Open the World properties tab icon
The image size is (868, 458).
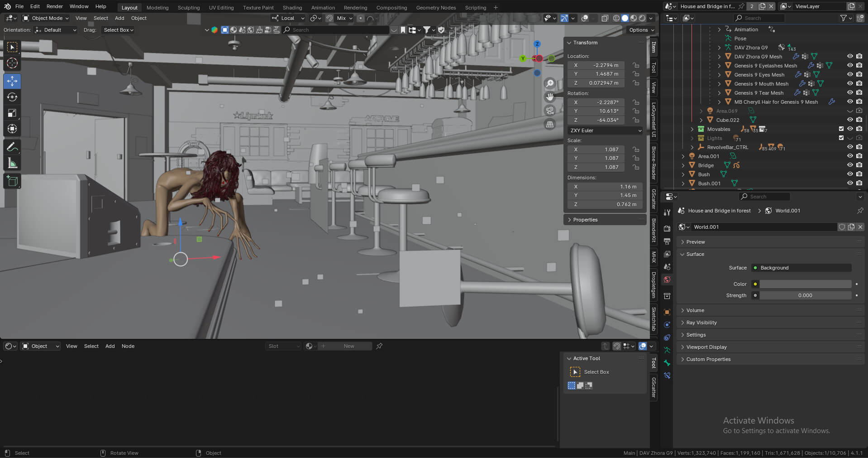pos(667,280)
